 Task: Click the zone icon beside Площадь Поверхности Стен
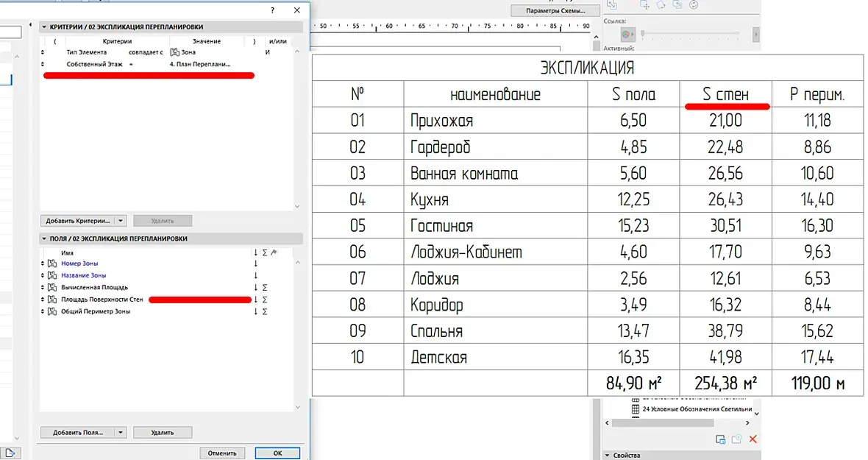click(52, 300)
